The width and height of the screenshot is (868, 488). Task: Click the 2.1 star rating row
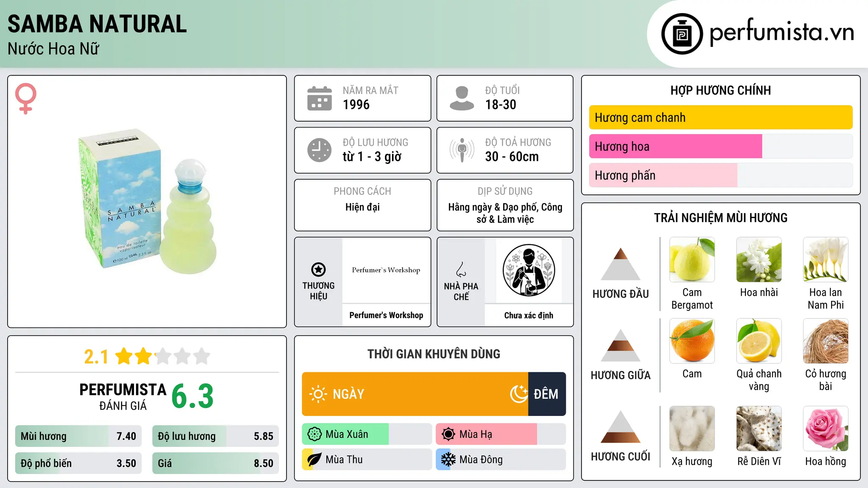tap(147, 356)
